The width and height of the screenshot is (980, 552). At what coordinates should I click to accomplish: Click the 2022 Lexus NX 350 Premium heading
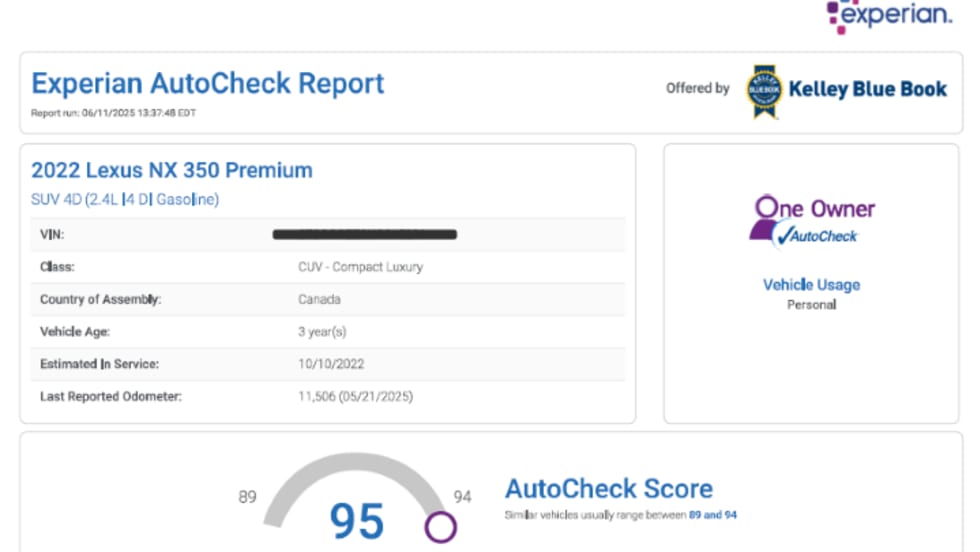coord(172,170)
